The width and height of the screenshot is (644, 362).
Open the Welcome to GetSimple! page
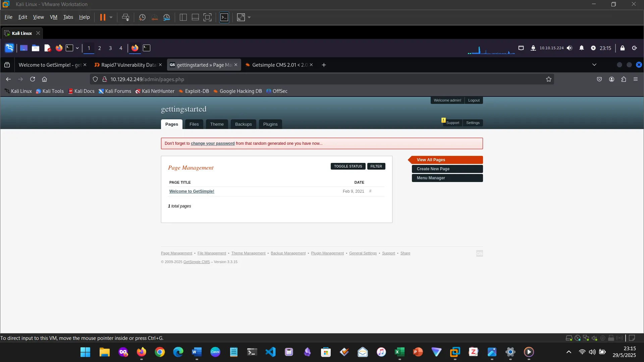pos(192,191)
